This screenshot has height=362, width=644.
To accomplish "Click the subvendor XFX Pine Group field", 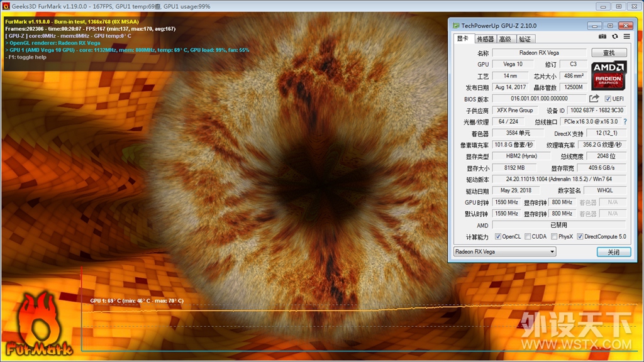I will tap(515, 110).
